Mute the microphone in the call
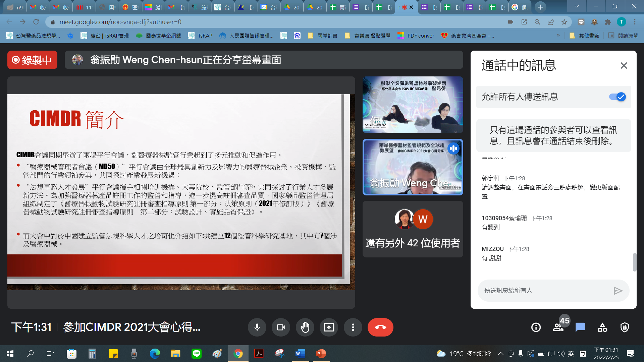644x362 pixels. (x=257, y=327)
